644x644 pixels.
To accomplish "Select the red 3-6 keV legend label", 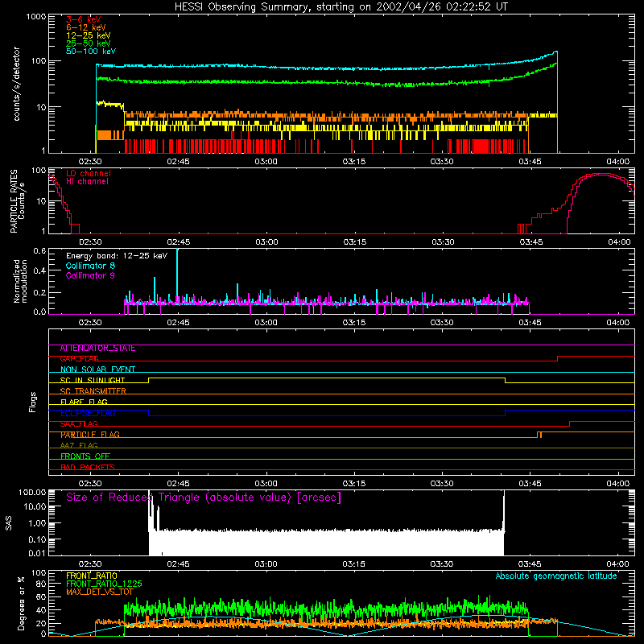I will tap(84, 19).
